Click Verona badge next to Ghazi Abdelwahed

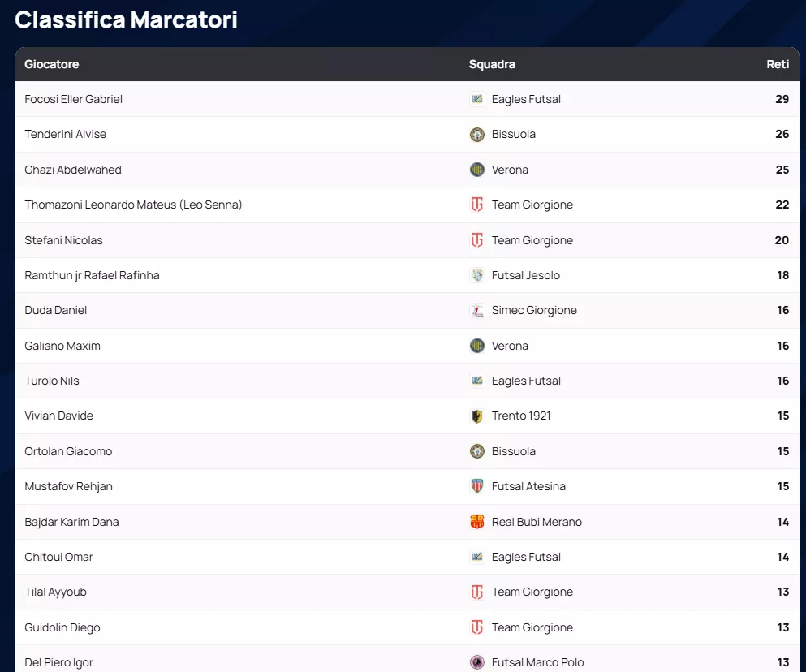(477, 170)
